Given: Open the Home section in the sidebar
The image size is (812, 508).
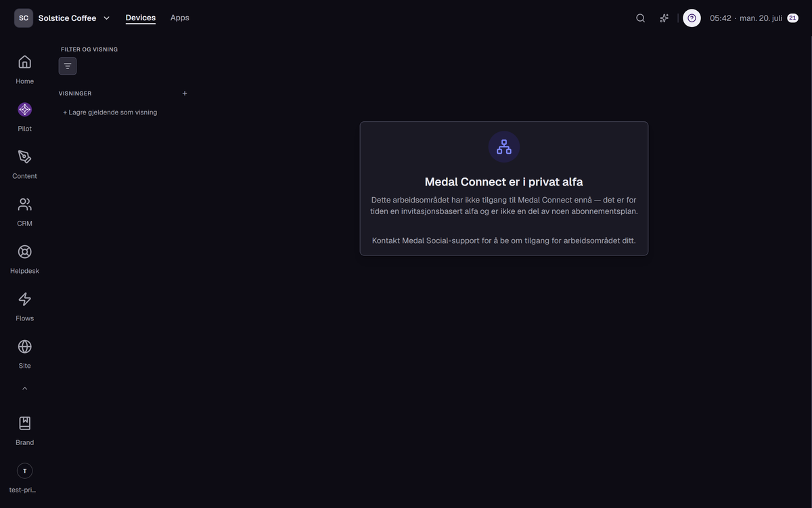Looking at the screenshot, I should point(24,69).
